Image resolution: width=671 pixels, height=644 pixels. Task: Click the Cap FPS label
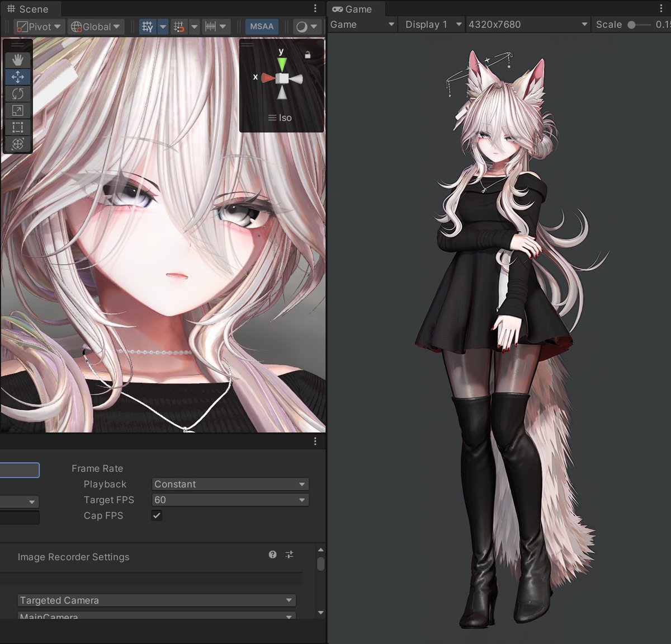point(103,515)
